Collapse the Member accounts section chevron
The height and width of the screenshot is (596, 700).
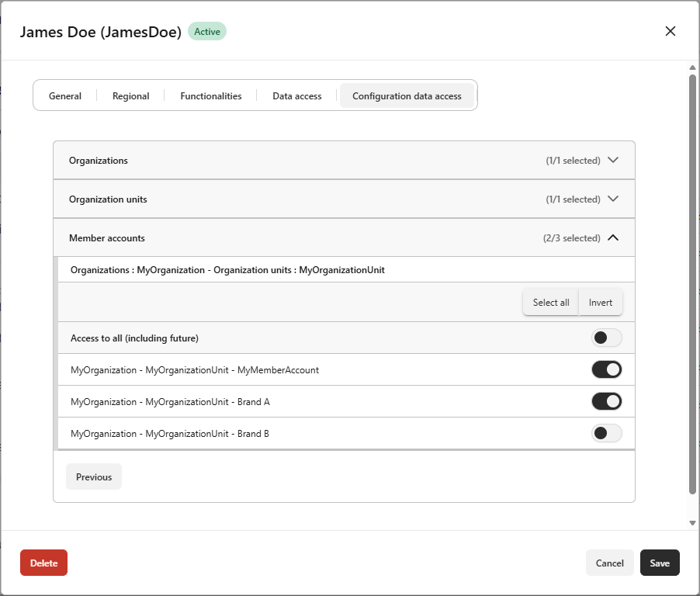coord(613,238)
